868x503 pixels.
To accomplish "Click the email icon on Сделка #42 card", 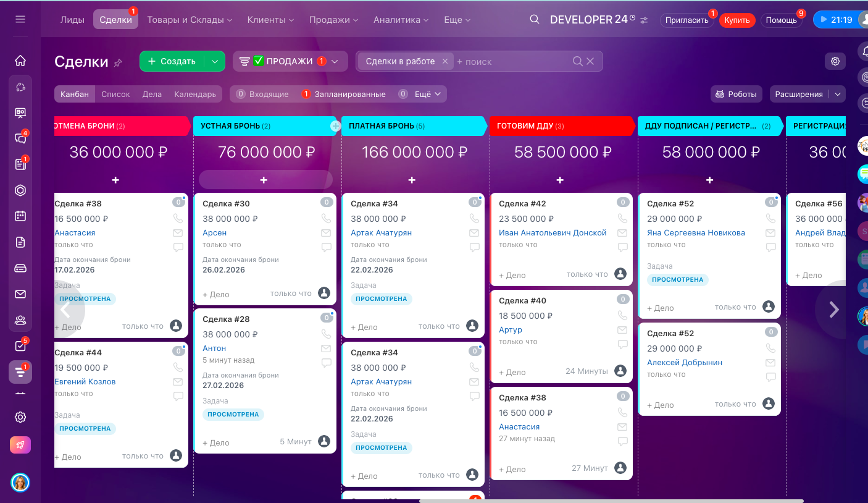I will (622, 233).
